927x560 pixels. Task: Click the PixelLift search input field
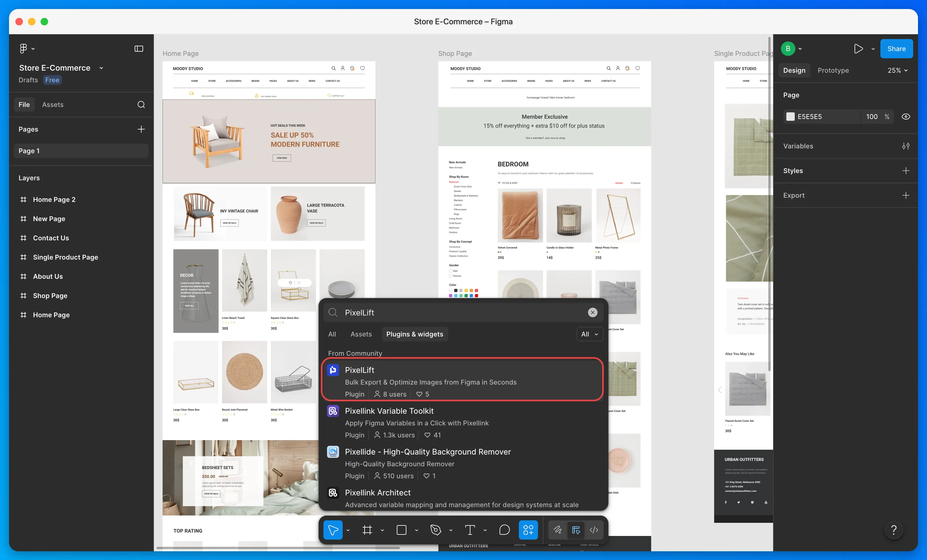[463, 312]
